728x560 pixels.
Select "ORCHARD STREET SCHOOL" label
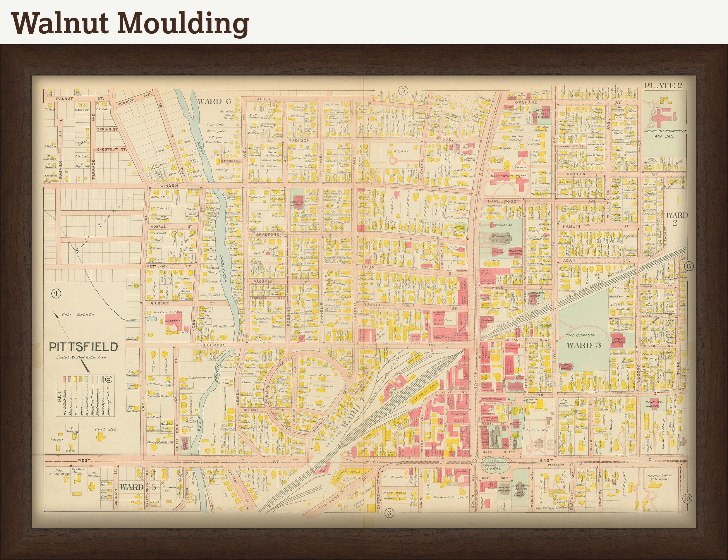[x=543, y=114]
